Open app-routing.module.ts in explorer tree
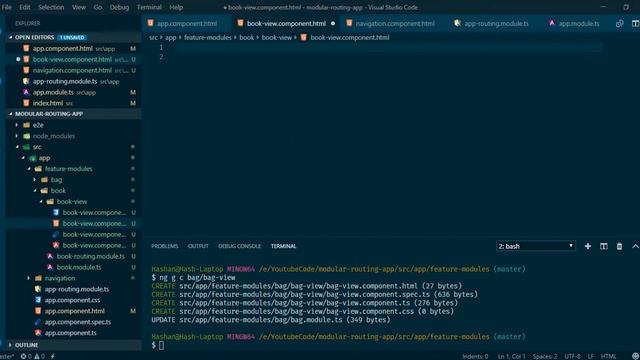Image resolution: width=640 pixels, height=360 pixels. pos(77,289)
